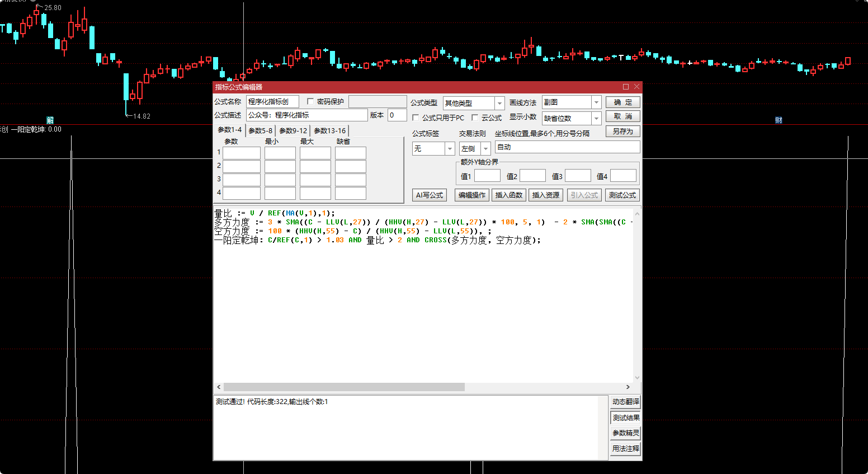Viewport: 868px width, 474px height.
Task: Switch to the 参数13-16 tab
Action: [x=329, y=131]
